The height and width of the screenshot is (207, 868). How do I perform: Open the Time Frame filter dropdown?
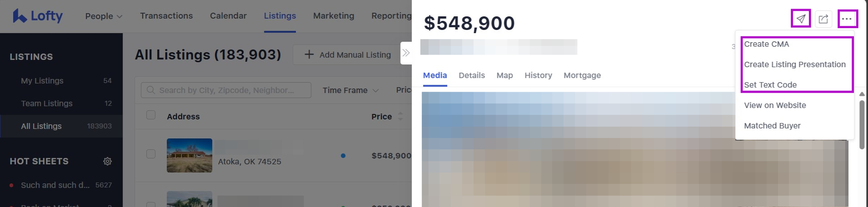[x=350, y=90]
